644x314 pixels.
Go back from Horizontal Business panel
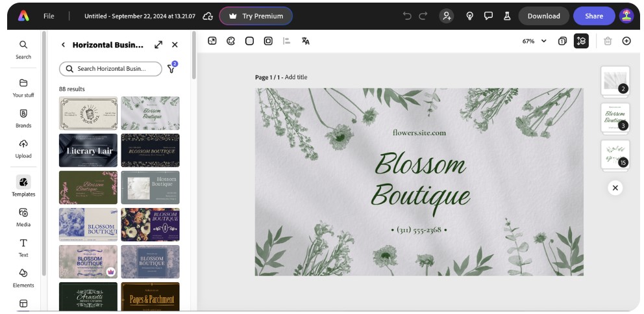63,44
